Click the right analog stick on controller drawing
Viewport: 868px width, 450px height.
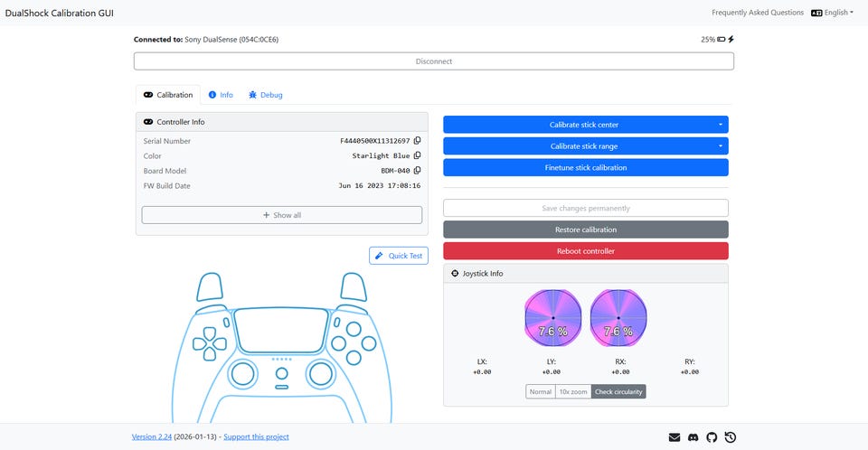[321, 374]
